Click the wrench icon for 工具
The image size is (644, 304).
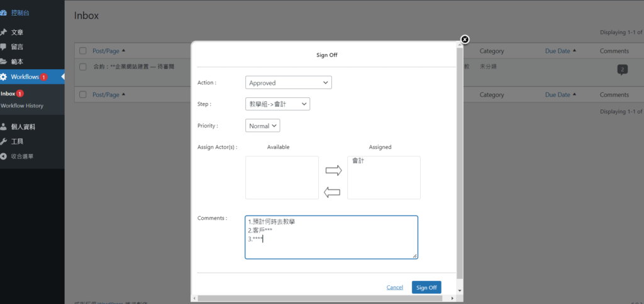click(x=4, y=141)
